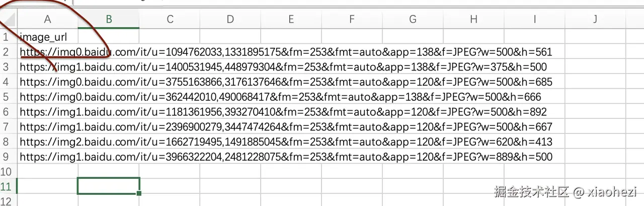
Task: Click URL ending with w=500&h=685
Action: click(x=286, y=82)
